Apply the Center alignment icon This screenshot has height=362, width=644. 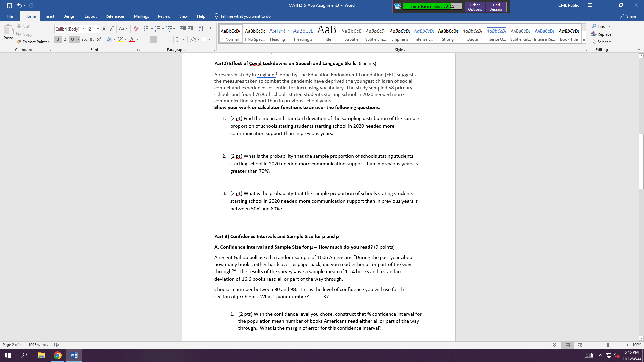click(x=153, y=39)
